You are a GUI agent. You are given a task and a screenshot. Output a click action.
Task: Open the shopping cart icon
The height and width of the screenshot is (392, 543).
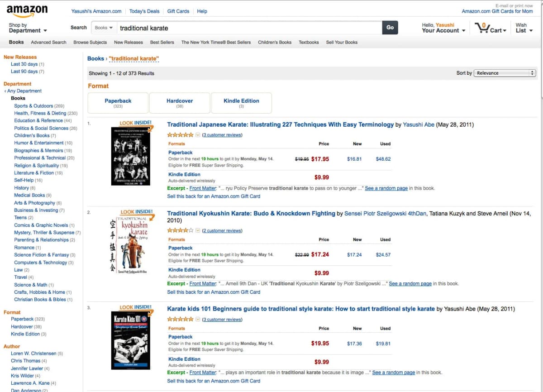pyautogui.click(x=482, y=28)
